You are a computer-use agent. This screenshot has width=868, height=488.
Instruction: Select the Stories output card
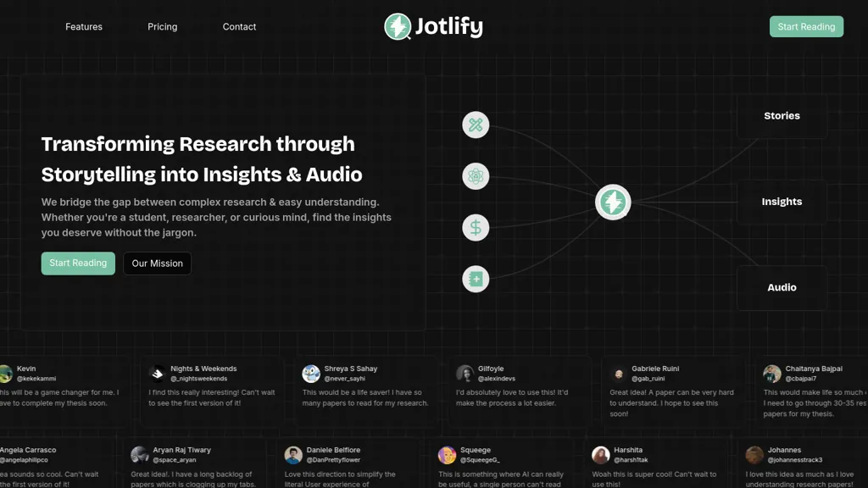tap(782, 116)
